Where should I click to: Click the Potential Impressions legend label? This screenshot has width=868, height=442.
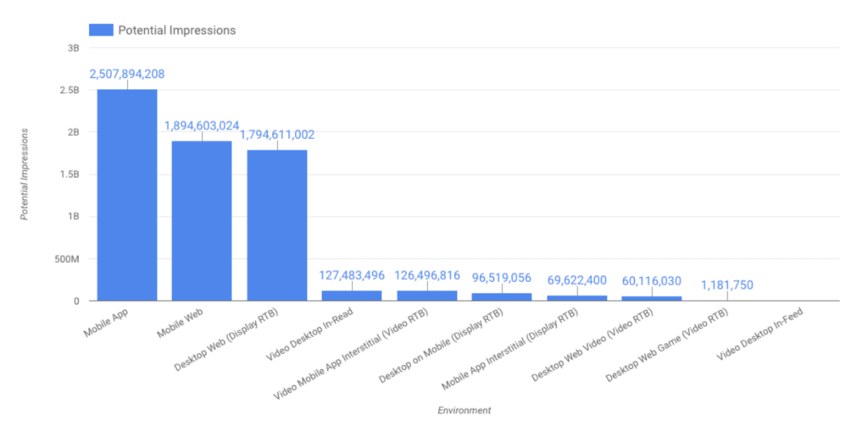coord(176,30)
